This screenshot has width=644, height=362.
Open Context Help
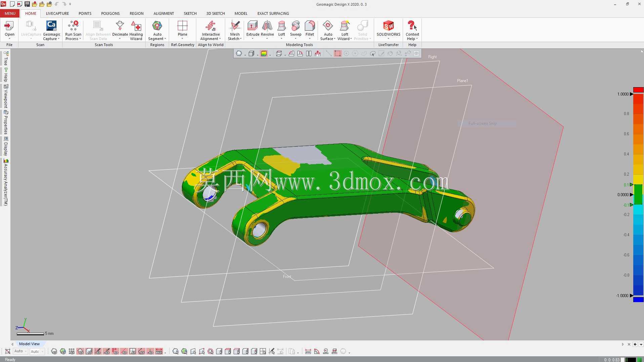point(412,30)
